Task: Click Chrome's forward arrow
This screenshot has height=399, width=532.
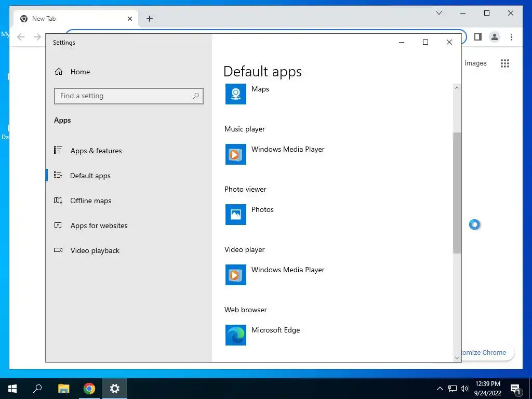Action: tap(37, 37)
